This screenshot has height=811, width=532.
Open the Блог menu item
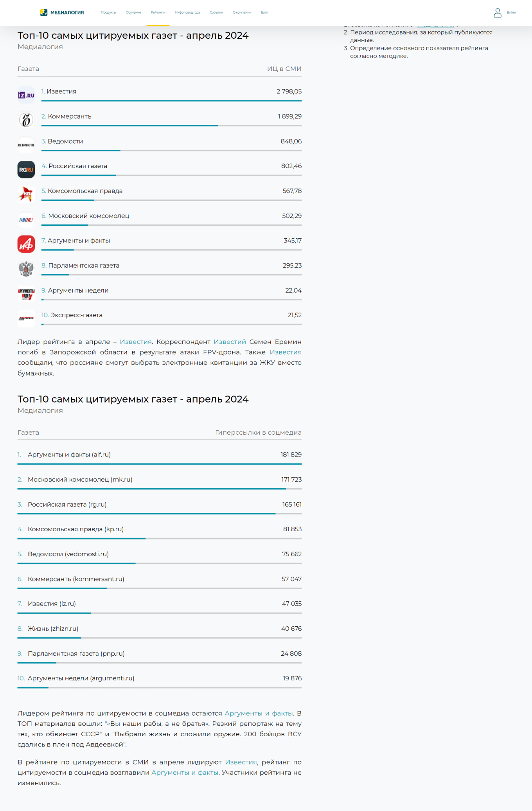tap(264, 13)
